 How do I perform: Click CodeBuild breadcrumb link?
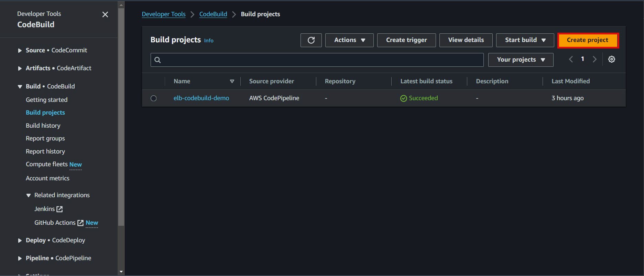coord(213,14)
